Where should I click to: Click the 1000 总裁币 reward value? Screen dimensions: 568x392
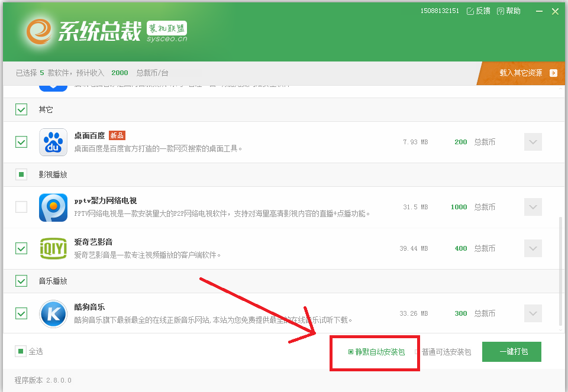tap(473, 207)
